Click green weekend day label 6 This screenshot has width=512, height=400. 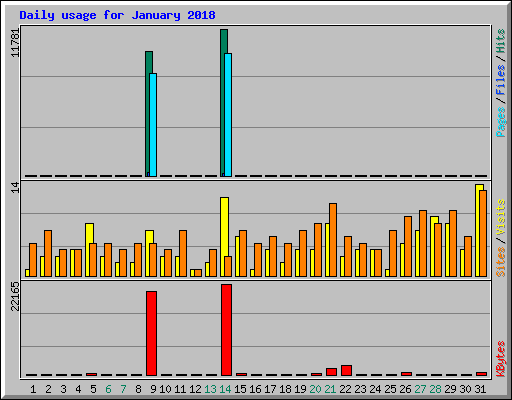[x=108, y=389]
